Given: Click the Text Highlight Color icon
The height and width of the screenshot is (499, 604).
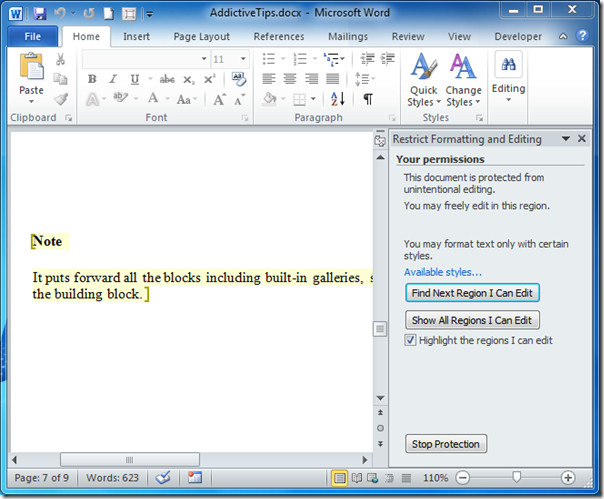Looking at the screenshot, I should coord(120,98).
